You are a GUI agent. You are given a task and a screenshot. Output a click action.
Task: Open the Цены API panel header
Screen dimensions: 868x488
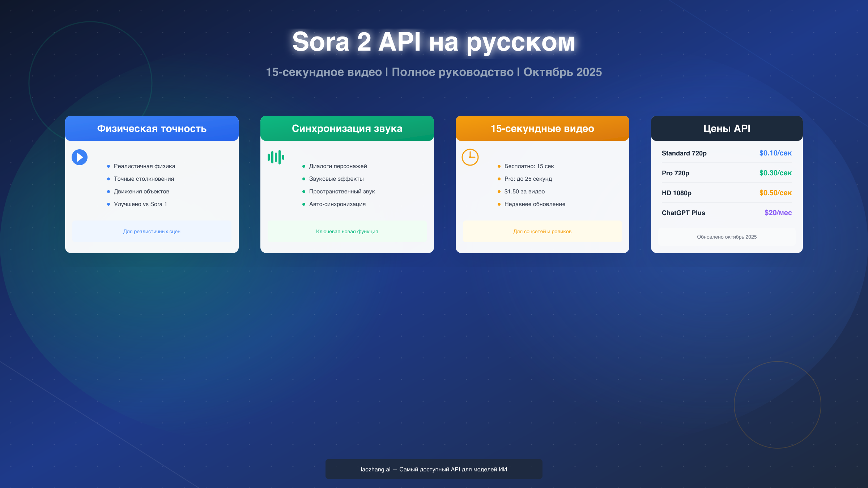[x=727, y=128]
